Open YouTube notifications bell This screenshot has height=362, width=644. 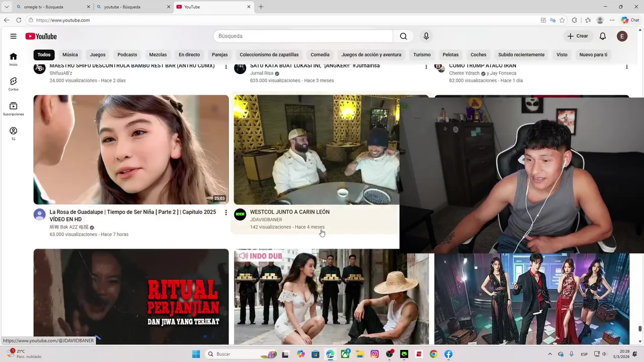click(603, 36)
